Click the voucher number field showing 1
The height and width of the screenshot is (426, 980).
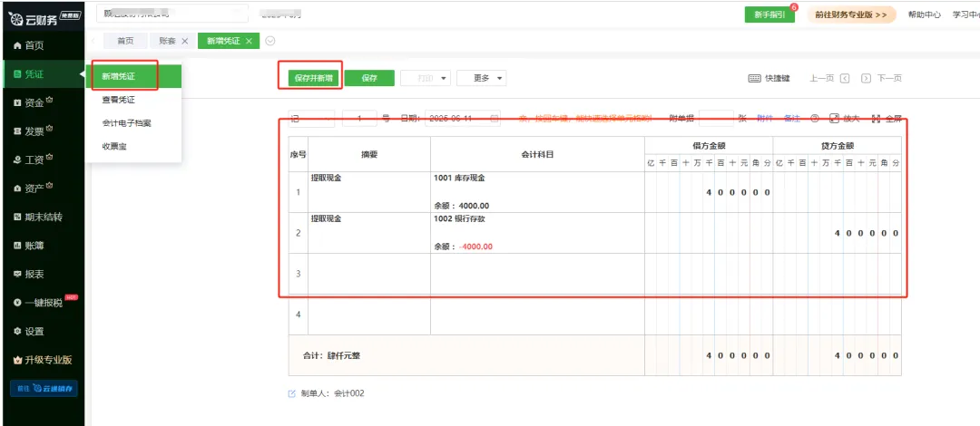(359, 118)
